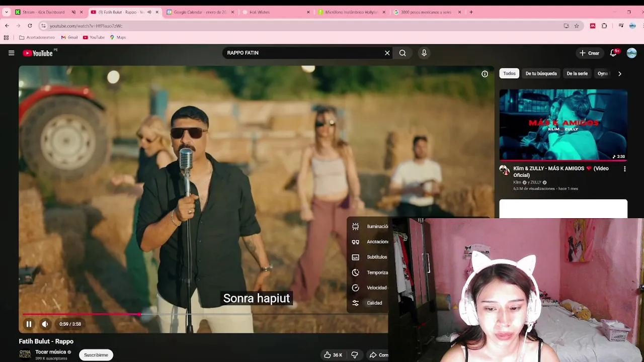Image resolution: width=644 pixels, height=362 pixels.
Task: Dislike the video with thumbs down
Action: point(355,355)
